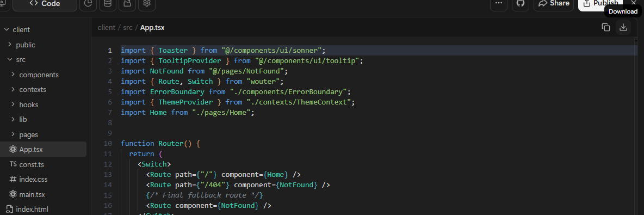The image size is (644, 215).
Task: Switch to the Code view tab
Action: (45, 4)
